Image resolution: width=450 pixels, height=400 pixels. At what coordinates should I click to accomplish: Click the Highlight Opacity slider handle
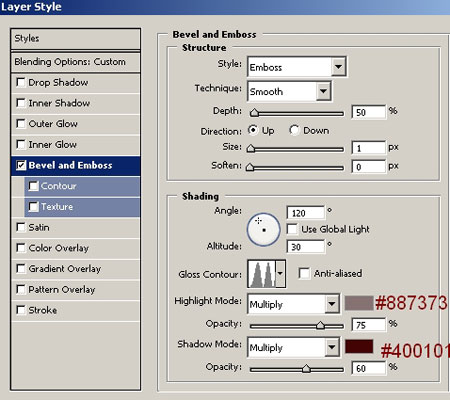coord(320,325)
